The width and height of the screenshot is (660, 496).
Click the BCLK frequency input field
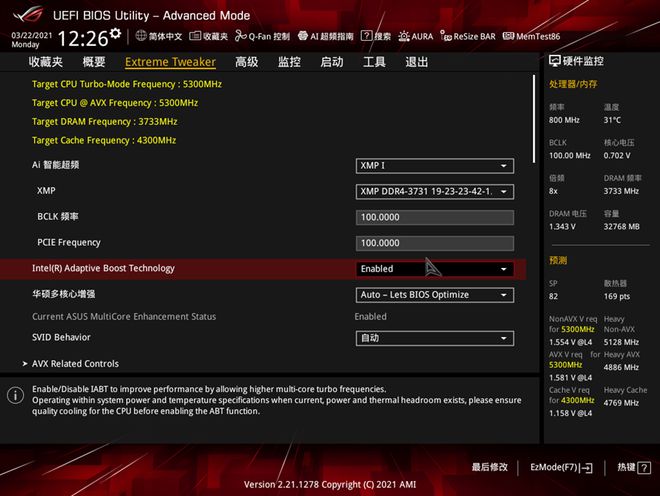click(x=434, y=217)
